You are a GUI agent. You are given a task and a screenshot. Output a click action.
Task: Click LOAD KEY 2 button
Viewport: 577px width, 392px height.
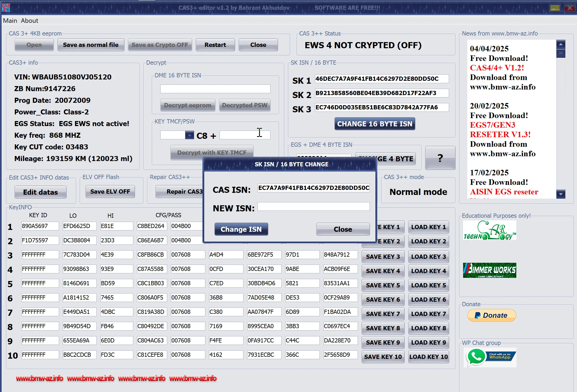428,241
